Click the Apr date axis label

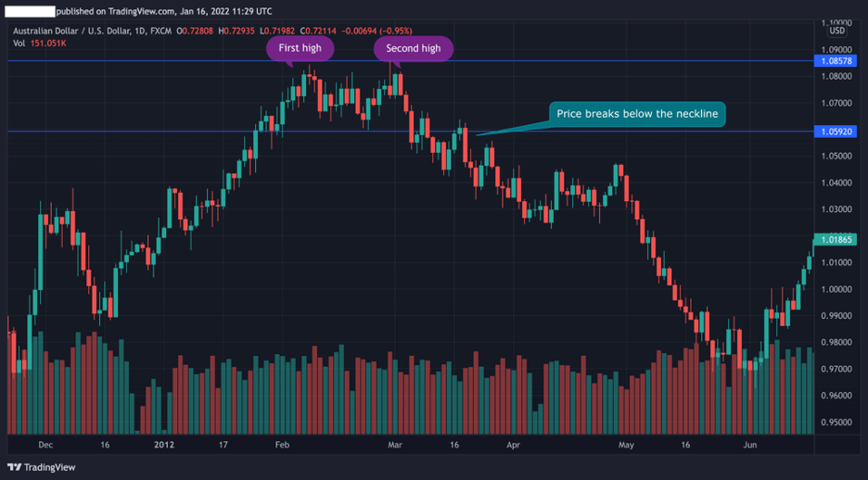coord(513,445)
